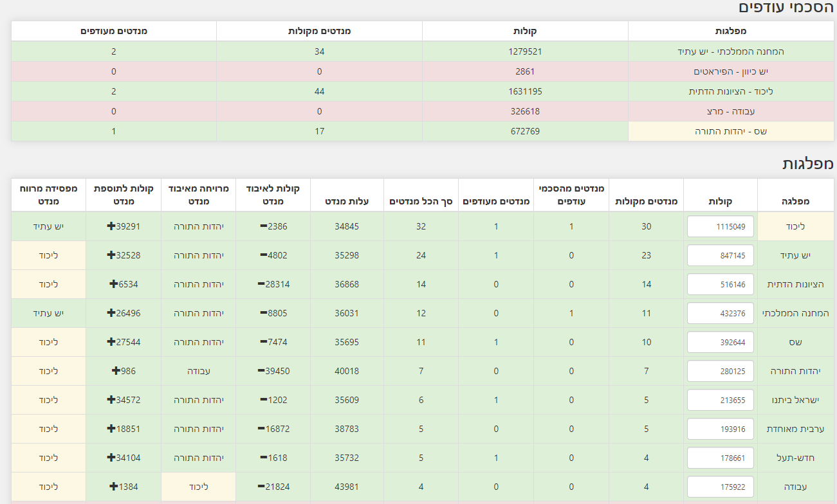Click the "מפסידה מרווח מנדט" column header
This screenshot has width=837, height=504.
(x=49, y=195)
